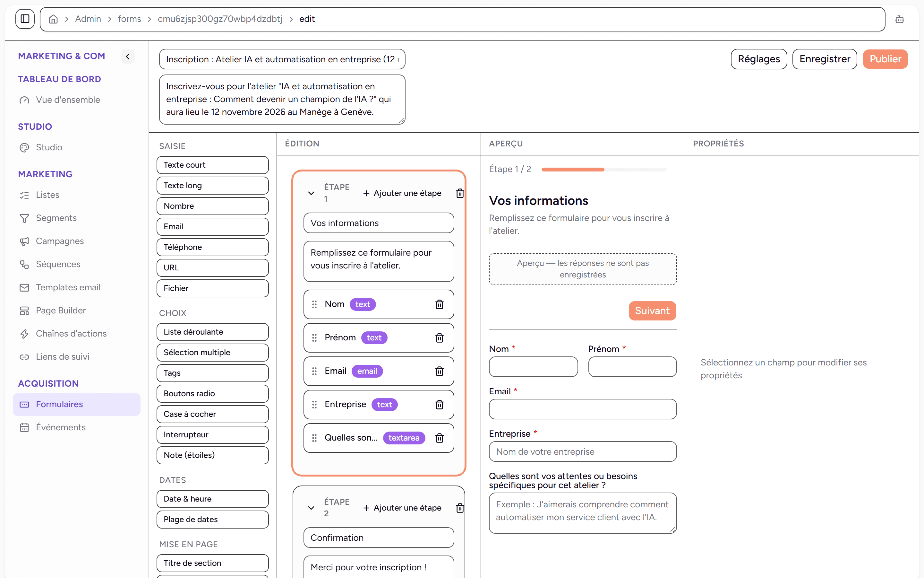This screenshot has height=578, width=924.
Task: Collapse the Marketing & Com sidebar
Action: pos(127,57)
